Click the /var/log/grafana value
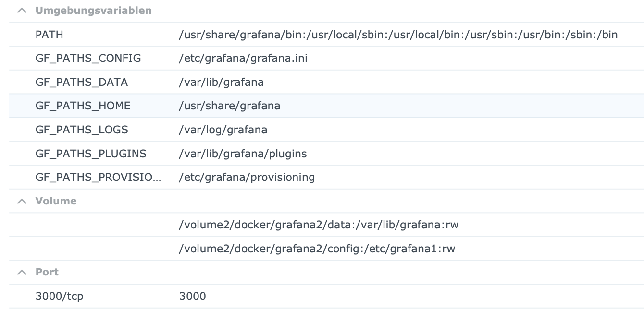The width and height of the screenshot is (644, 310). [223, 130]
